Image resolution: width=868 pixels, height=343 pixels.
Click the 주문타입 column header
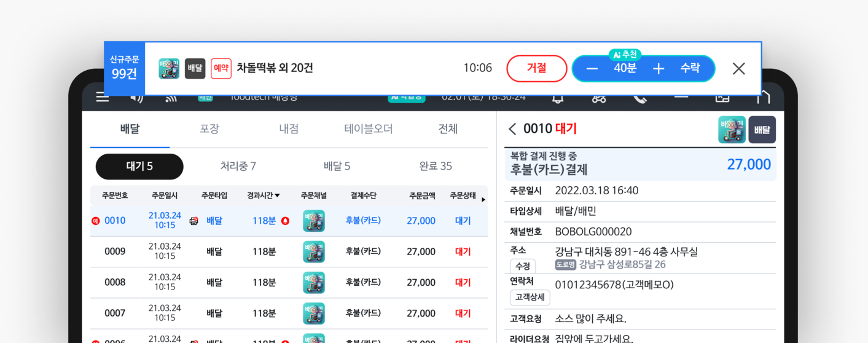click(x=214, y=195)
